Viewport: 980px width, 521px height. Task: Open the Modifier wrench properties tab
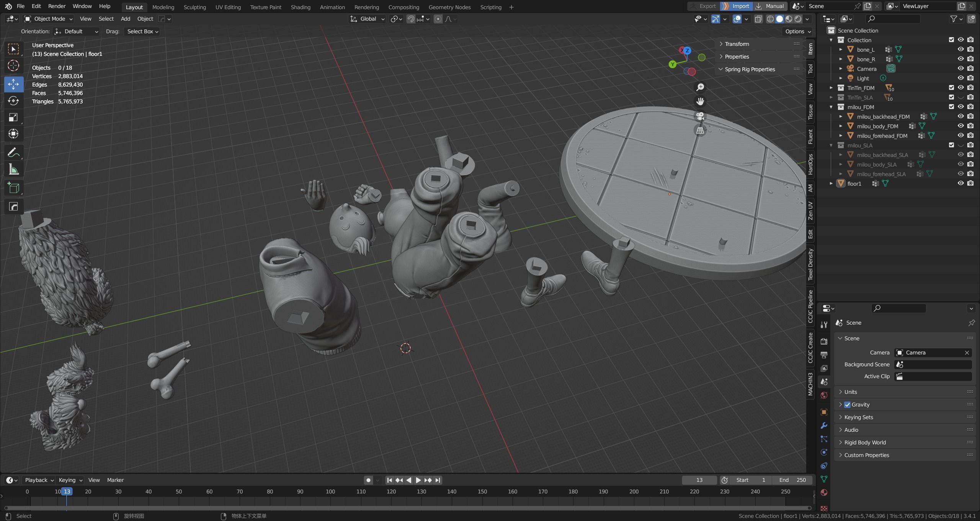pyautogui.click(x=824, y=426)
